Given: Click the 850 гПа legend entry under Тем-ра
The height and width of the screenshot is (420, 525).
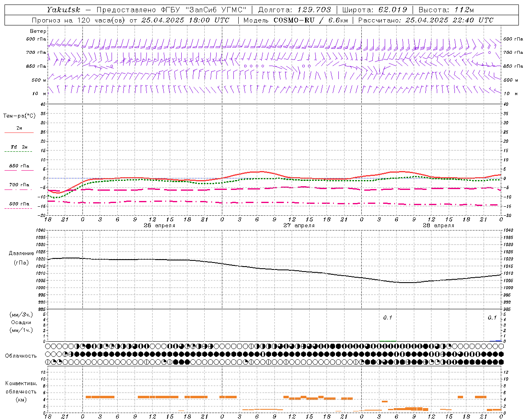Looking at the screenshot, I should [19, 166].
